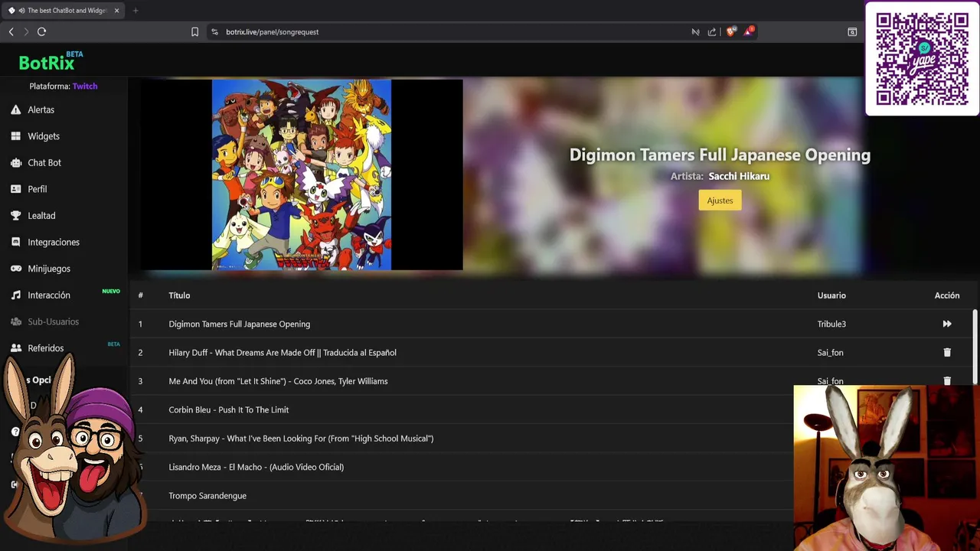Open the Brave Shields icon
Image resolution: width=980 pixels, height=551 pixels.
point(730,31)
